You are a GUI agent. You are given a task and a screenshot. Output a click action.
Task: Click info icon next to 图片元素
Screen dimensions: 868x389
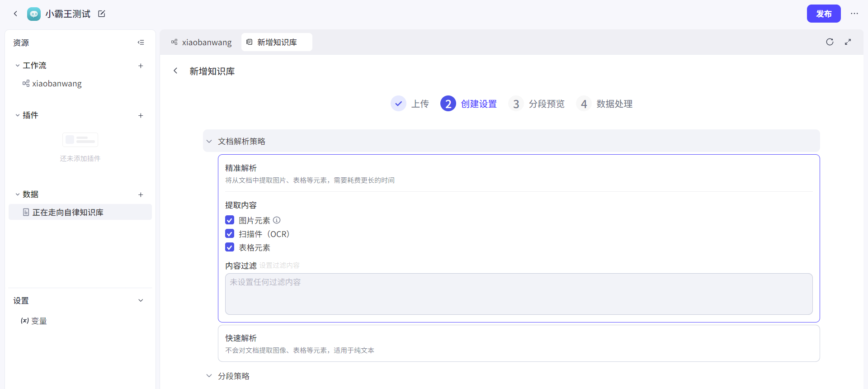point(277,220)
